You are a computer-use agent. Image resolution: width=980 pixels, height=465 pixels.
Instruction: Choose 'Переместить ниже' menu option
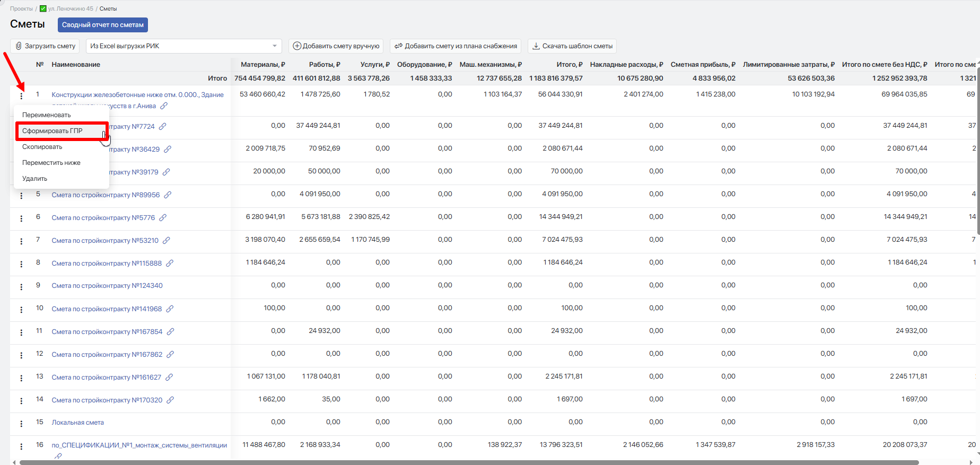[51, 163]
